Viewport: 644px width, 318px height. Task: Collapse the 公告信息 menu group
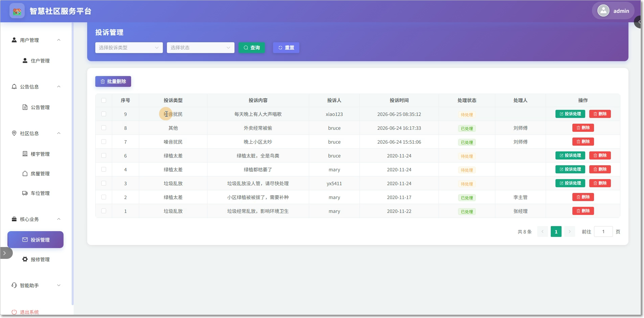59,87
